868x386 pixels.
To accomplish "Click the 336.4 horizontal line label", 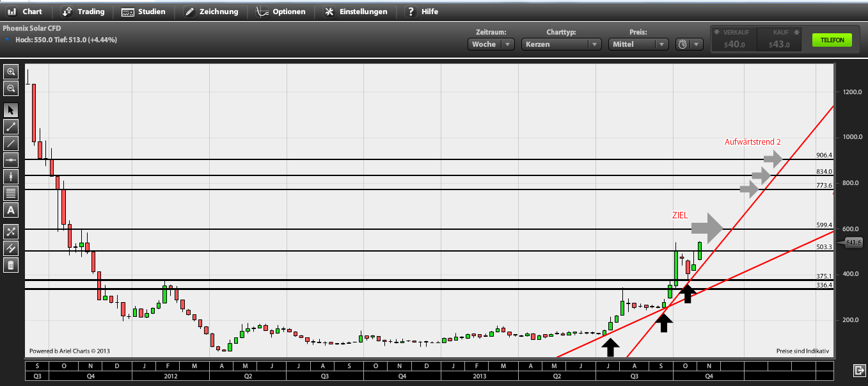I will pyautogui.click(x=825, y=285).
